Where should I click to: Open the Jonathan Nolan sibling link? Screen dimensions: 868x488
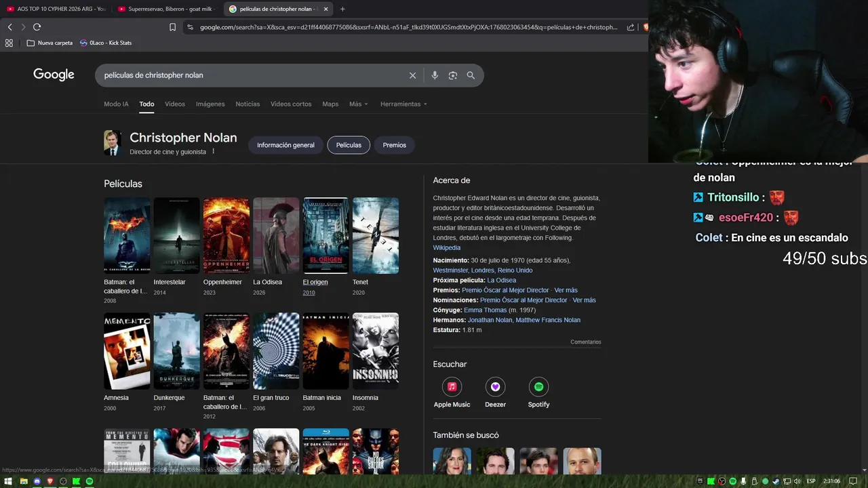point(490,320)
